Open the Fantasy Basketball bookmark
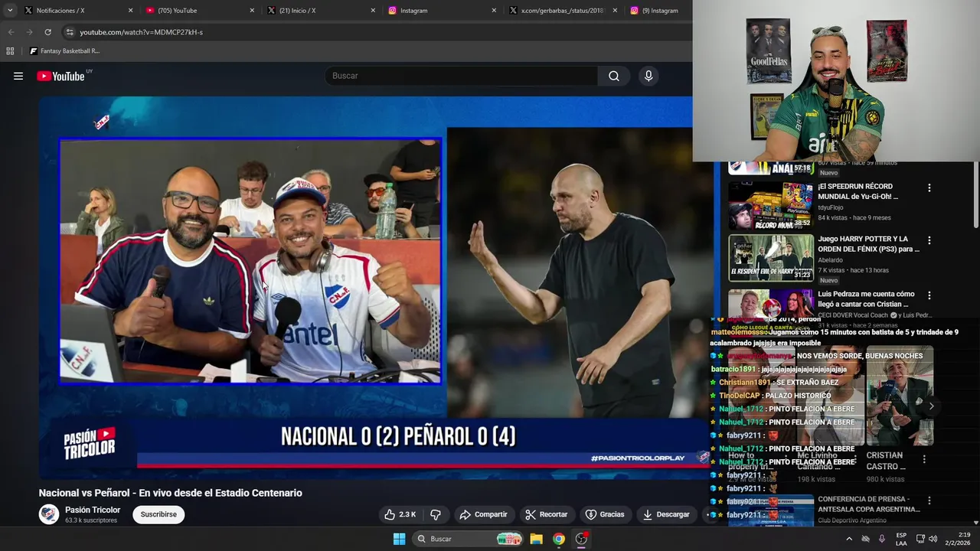The height and width of the screenshot is (551, 980). click(65, 51)
